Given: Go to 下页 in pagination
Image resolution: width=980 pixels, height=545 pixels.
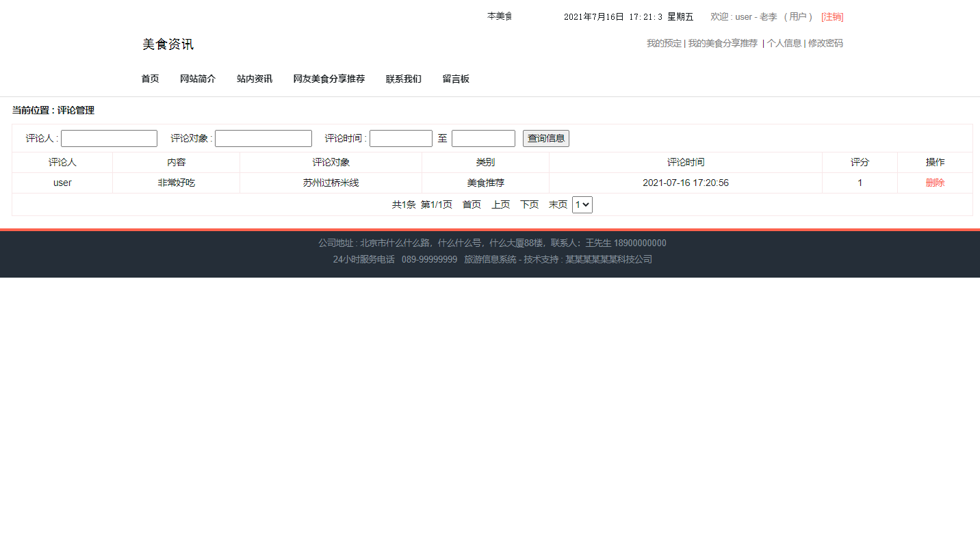Looking at the screenshot, I should [530, 204].
